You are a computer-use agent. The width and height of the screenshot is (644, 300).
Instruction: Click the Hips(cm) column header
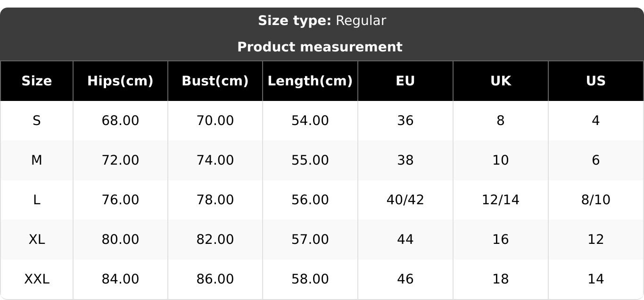coord(120,81)
